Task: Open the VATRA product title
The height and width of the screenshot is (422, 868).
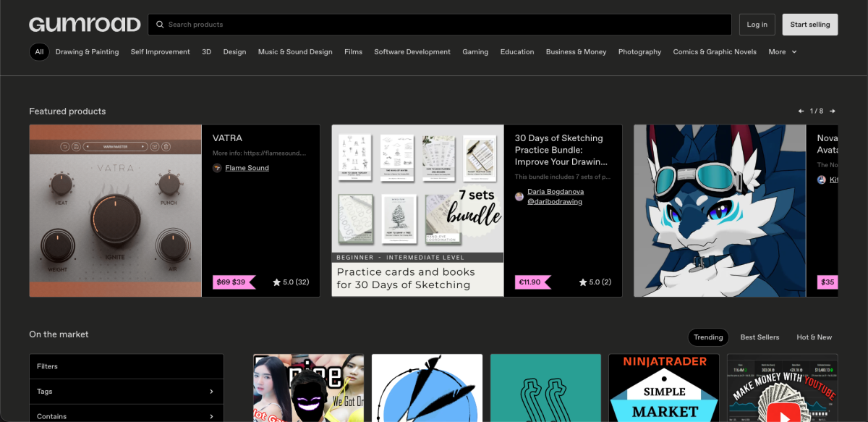Action: 227,138
